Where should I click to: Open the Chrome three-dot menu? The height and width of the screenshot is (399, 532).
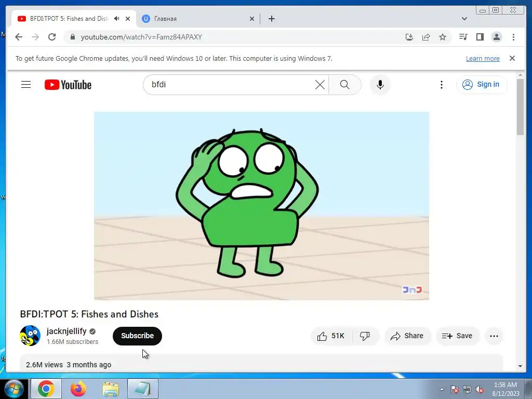tap(513, 37)
